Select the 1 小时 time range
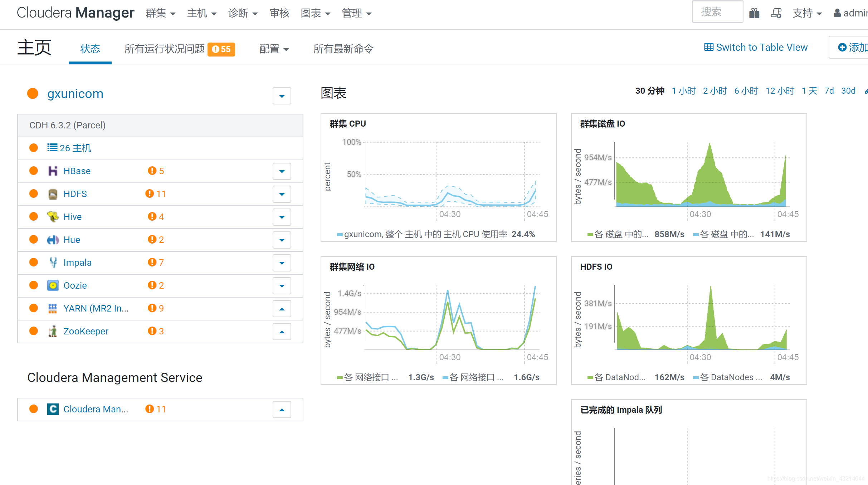Screen dimensions: 868x485 683,91
